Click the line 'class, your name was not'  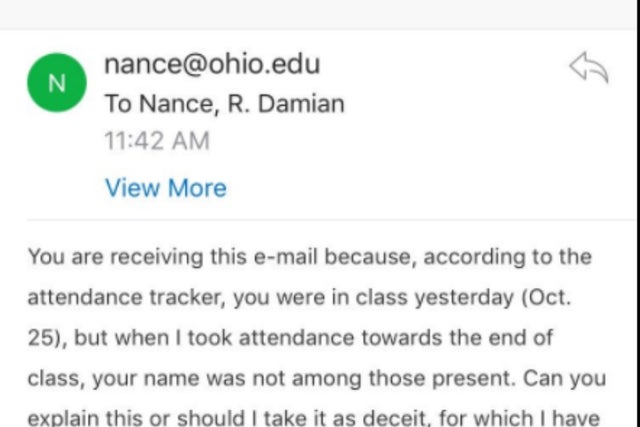click(317, 378)
